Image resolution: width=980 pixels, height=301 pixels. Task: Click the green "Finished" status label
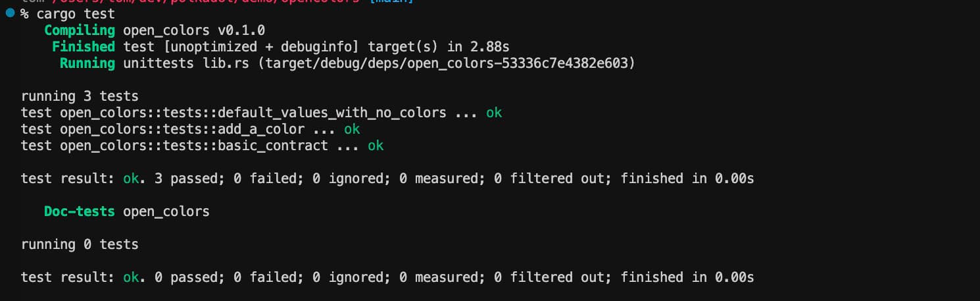[x=84, y=47]
